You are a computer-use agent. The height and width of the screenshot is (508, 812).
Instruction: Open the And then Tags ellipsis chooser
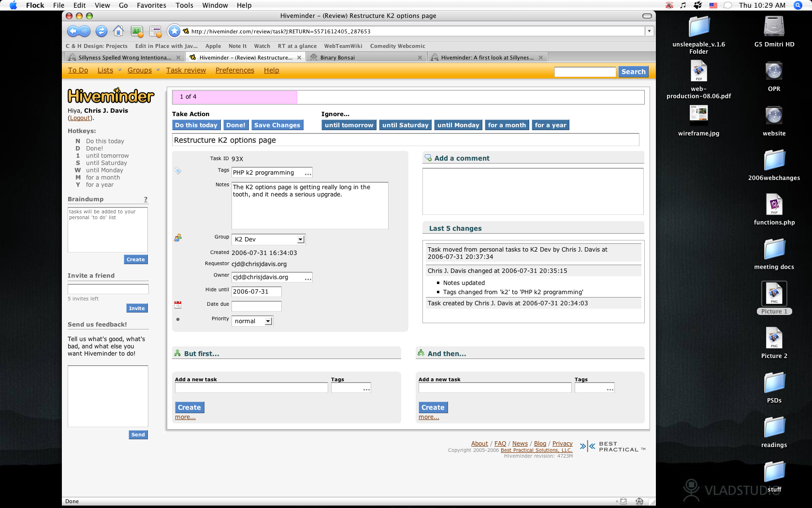click(610, 388)
